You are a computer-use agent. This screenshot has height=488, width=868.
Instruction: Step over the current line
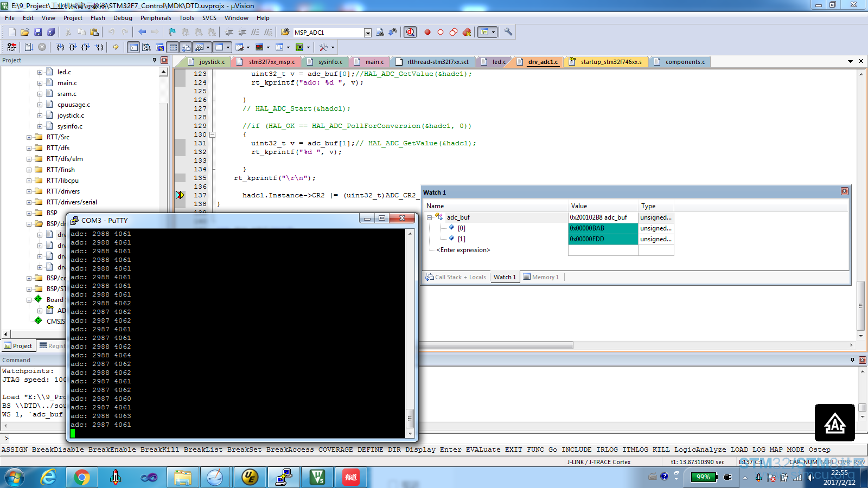pos(73,47)
